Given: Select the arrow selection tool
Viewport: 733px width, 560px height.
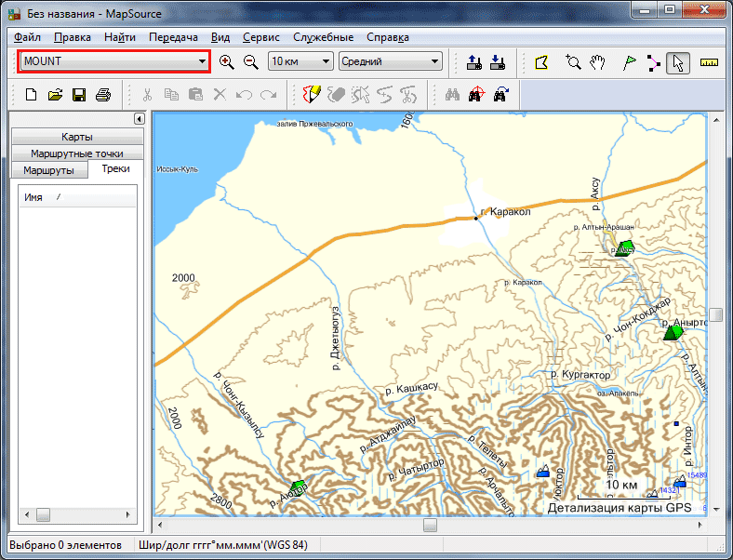Looking at the screenshot, I should pos(678,63).
